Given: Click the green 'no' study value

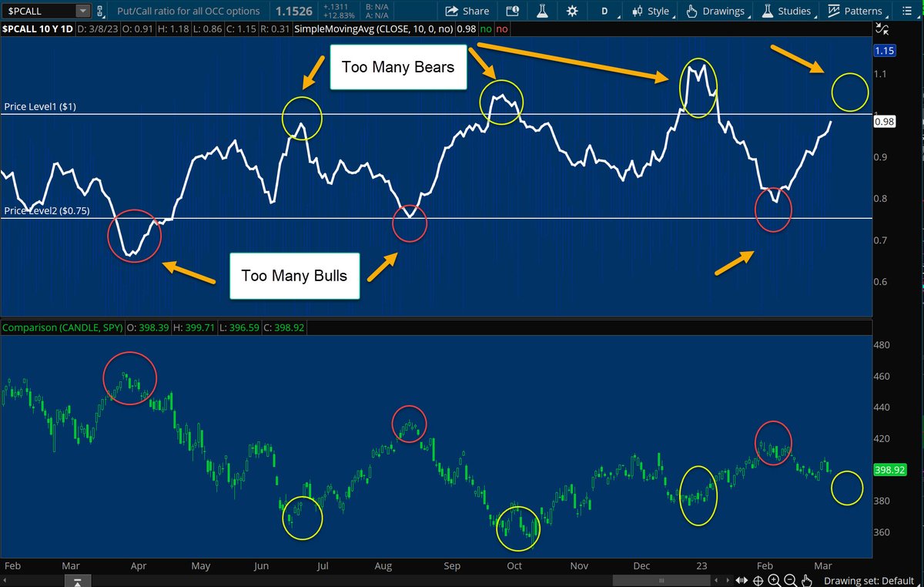Looking at the screenshot, I should click(x=487, y=29).
